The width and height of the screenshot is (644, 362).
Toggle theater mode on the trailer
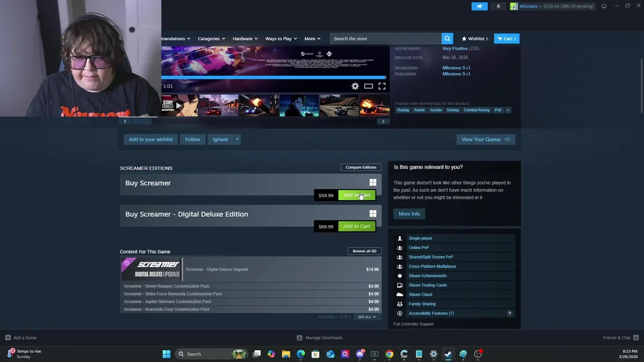click(369, 86)
